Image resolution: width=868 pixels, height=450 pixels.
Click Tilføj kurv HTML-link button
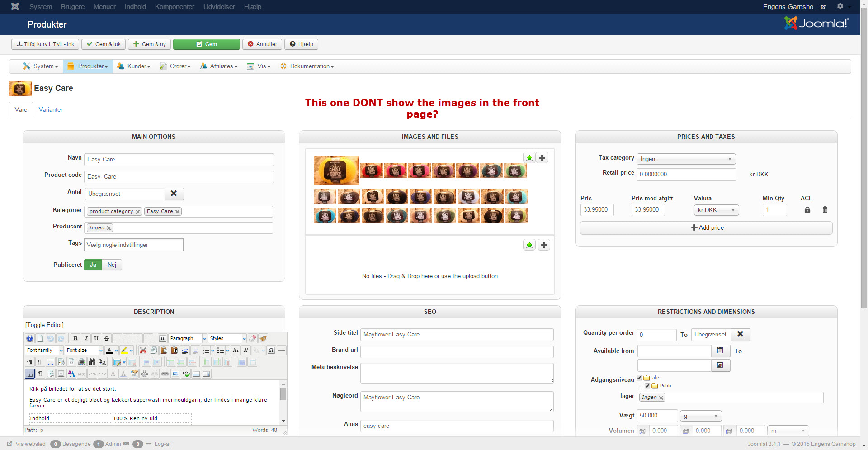[45, 44]
